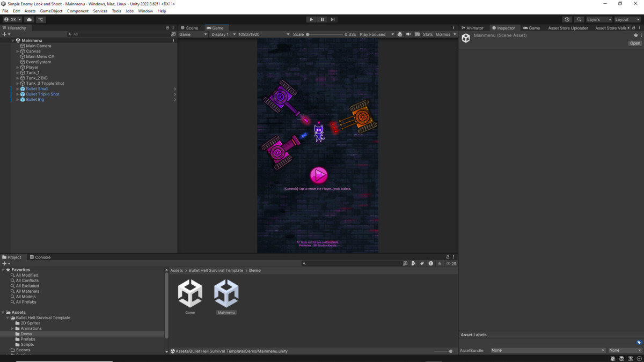
Task: Mute audio in the Game view
Action: (x=409, y=34)
